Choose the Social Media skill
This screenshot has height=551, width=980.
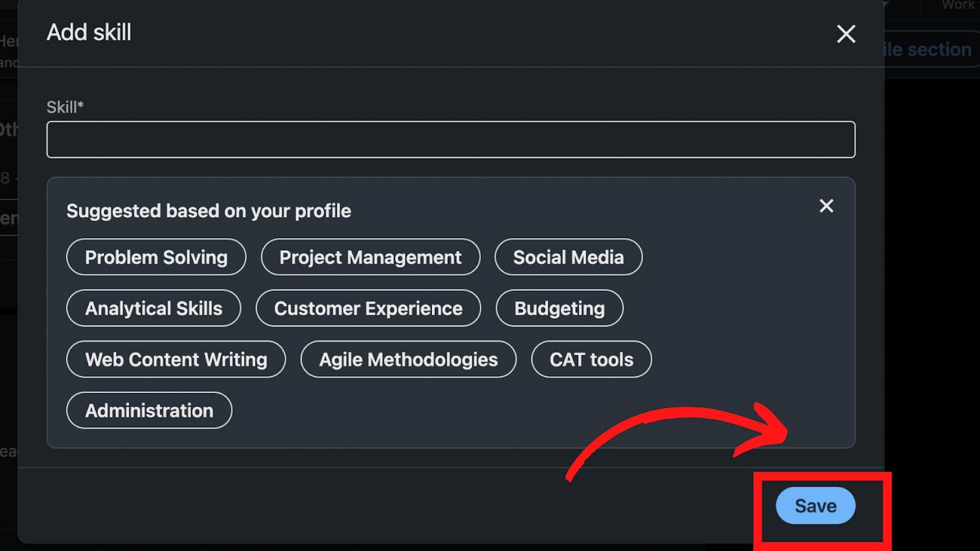tap(568, 257)
